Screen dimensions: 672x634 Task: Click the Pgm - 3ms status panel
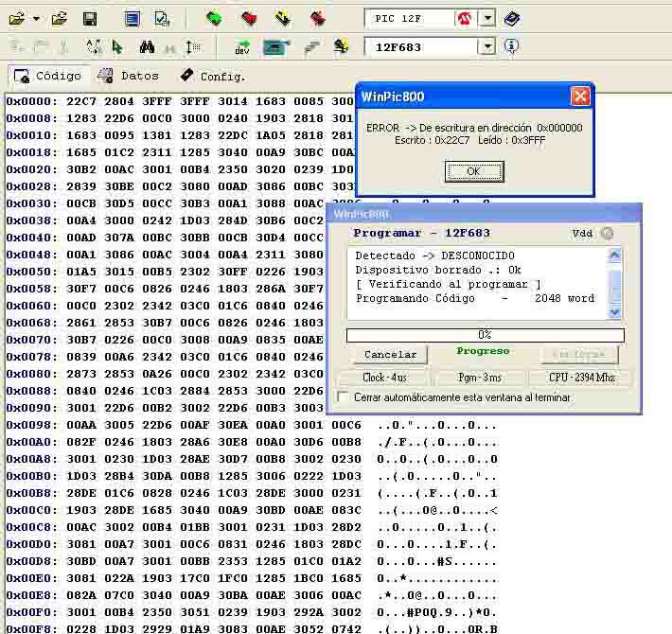point(480,378)
